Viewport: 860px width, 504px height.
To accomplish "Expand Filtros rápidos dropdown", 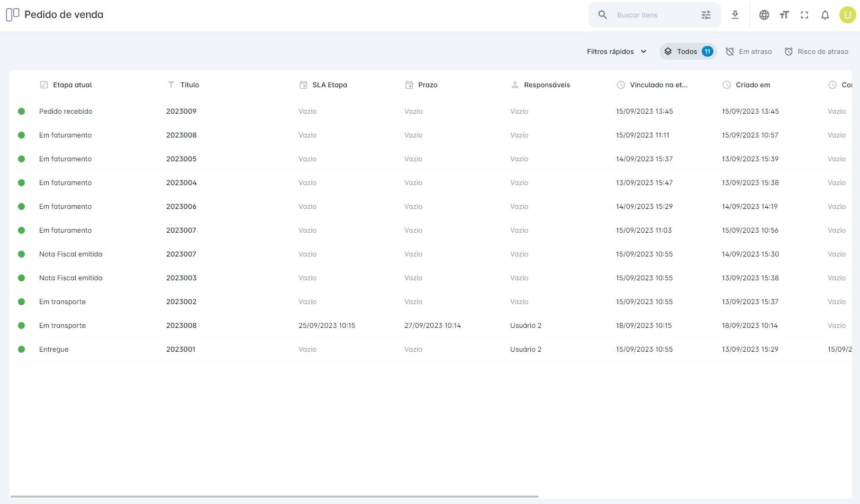I will pos(617,51).
